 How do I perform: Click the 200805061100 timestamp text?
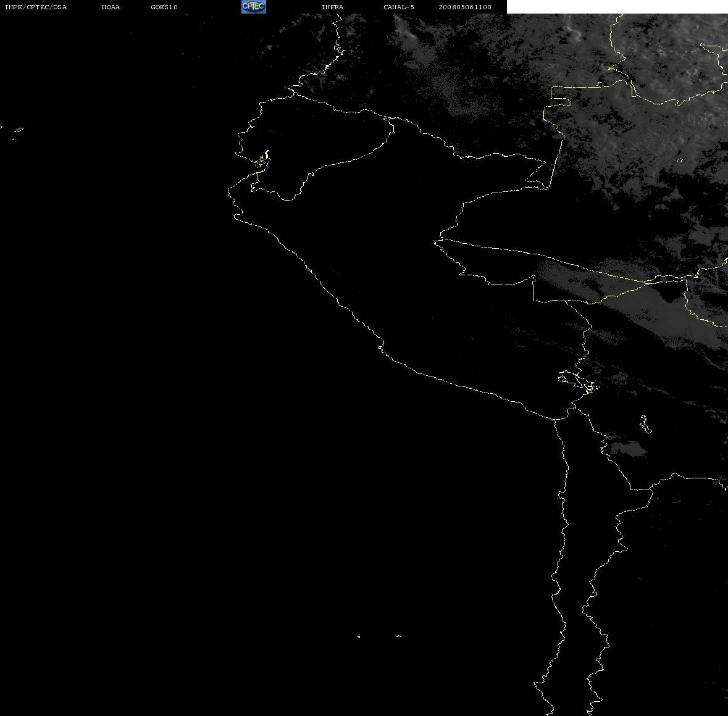(x=465, y=7)
